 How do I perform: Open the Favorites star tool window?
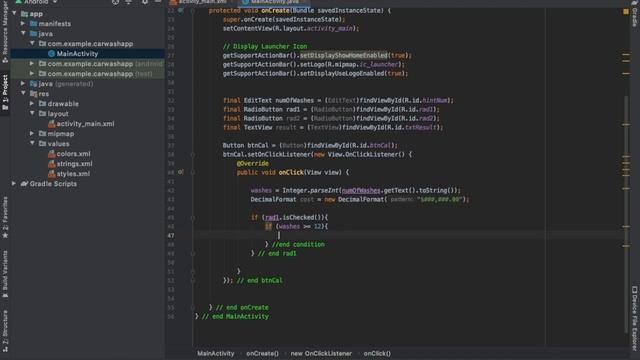tap(5, 218)
